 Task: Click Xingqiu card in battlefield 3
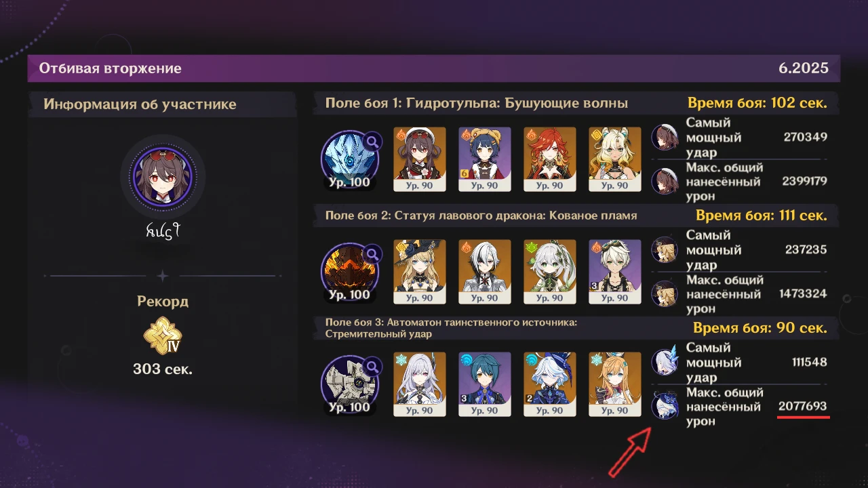[x=485, y=384]
